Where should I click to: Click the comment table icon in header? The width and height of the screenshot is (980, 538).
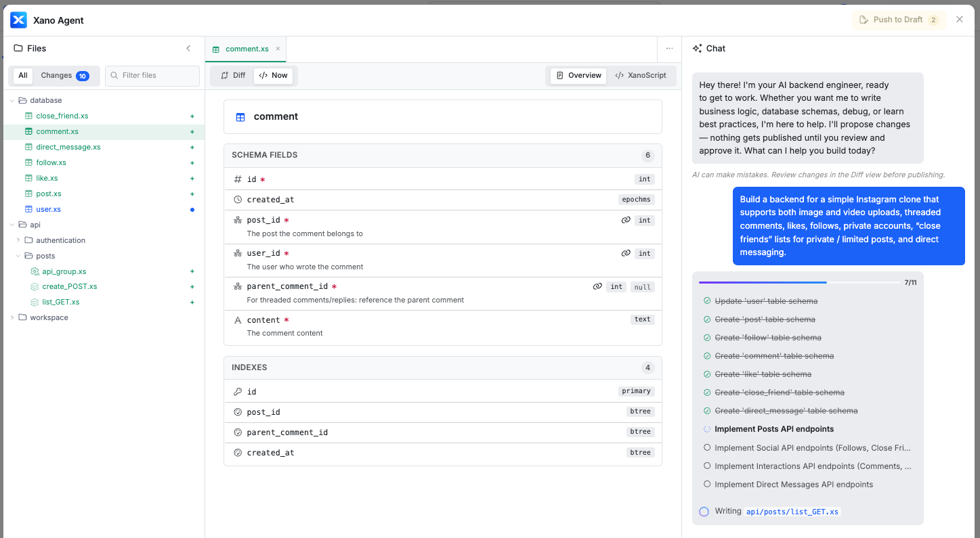coord(240,117)
